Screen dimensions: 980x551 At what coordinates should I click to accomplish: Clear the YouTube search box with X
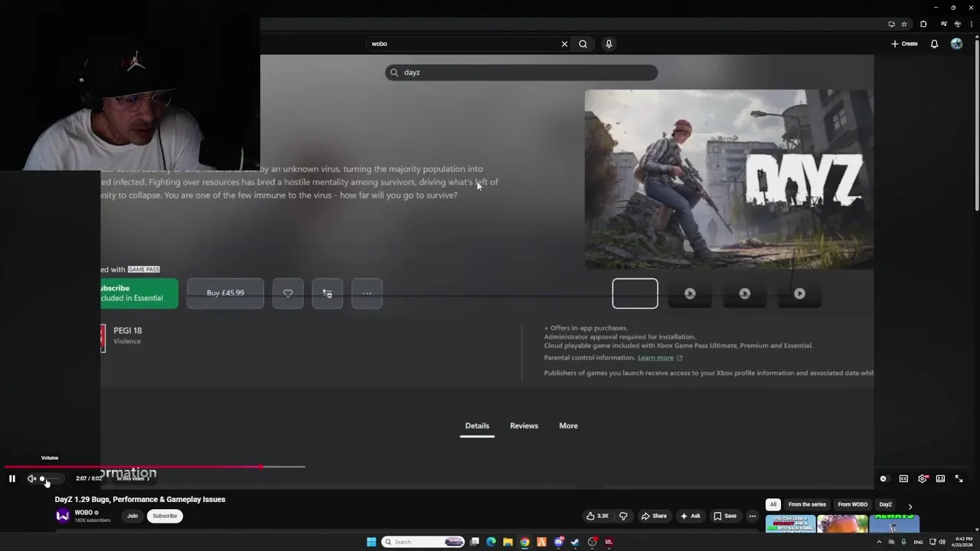tap(564, 44)
